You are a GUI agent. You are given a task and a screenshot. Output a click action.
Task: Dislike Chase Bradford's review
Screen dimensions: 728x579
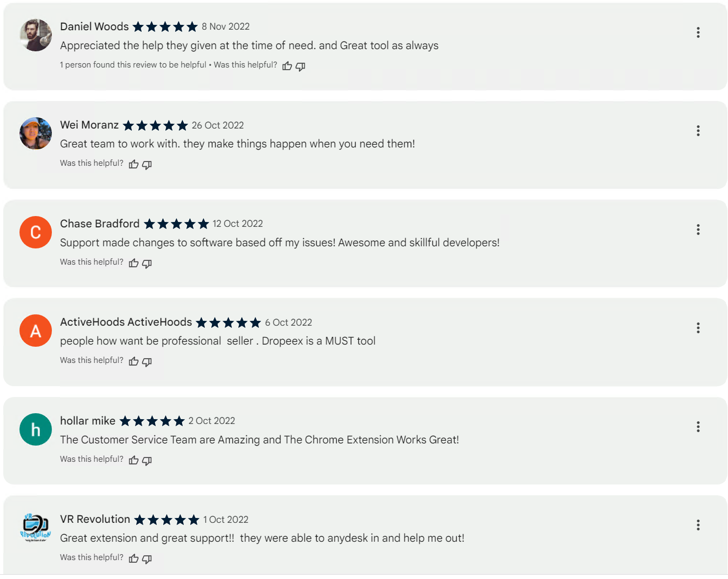(x=147, y=264)
